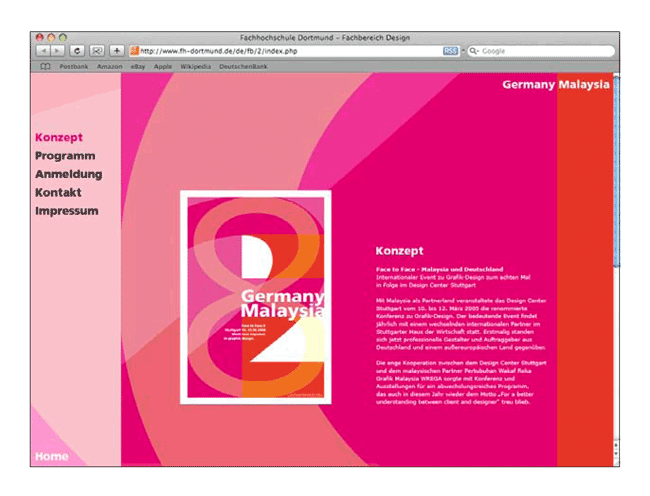This screenshot has width=650, height=496.
Task: Open the Apple bookmark
Action: pyautogui.click(x=162, y=66)
